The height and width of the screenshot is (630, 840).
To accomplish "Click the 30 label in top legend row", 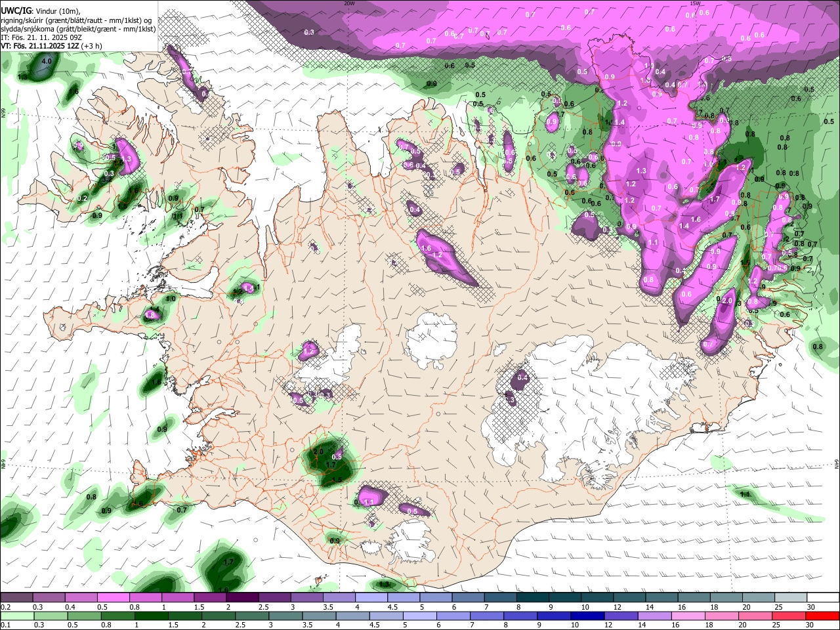I will tap(810, 607).
